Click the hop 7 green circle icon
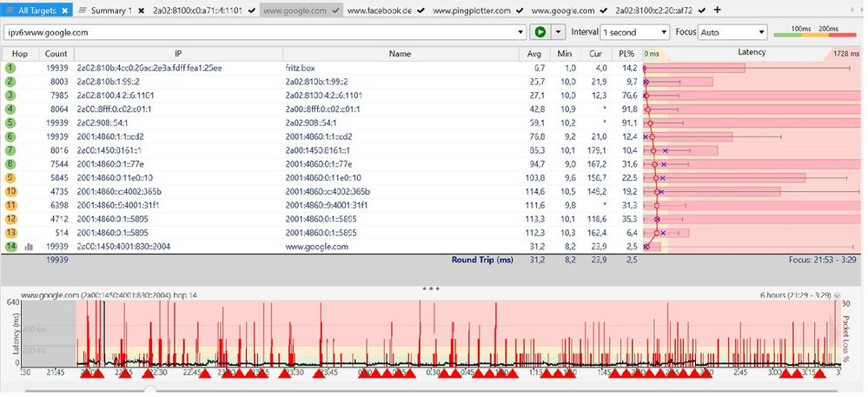 coord(11,150)
